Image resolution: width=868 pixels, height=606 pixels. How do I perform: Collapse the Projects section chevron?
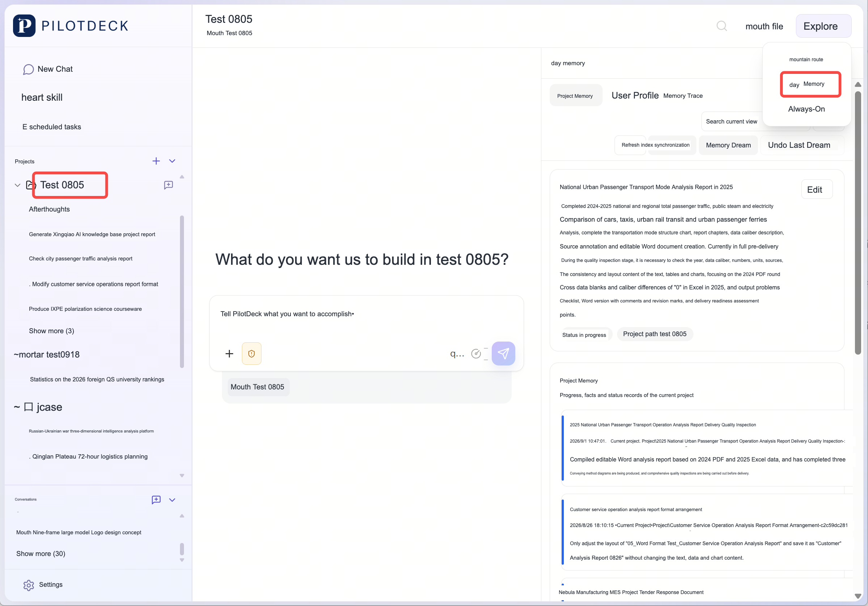(x=172, y=161)
